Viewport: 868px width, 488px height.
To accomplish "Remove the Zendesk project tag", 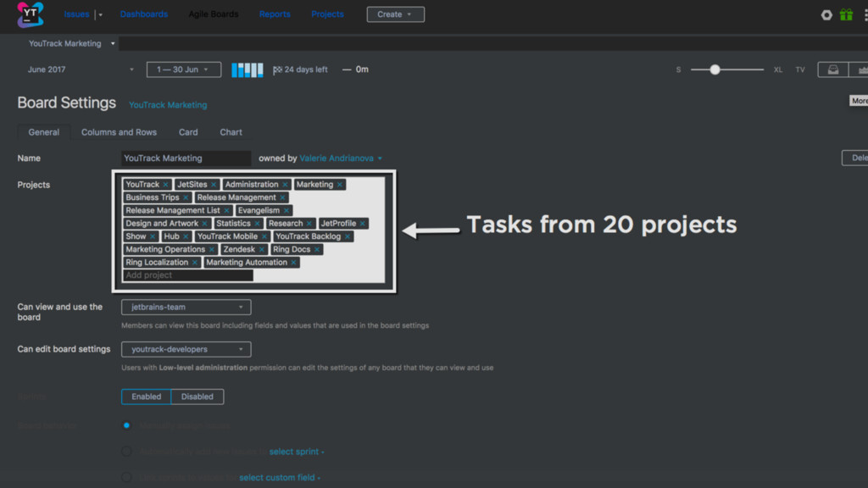I will [262, 250].
